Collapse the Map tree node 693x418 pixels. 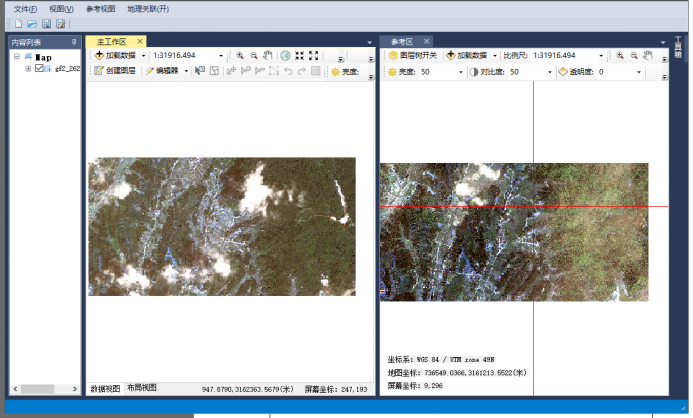(x=17, y=57)
